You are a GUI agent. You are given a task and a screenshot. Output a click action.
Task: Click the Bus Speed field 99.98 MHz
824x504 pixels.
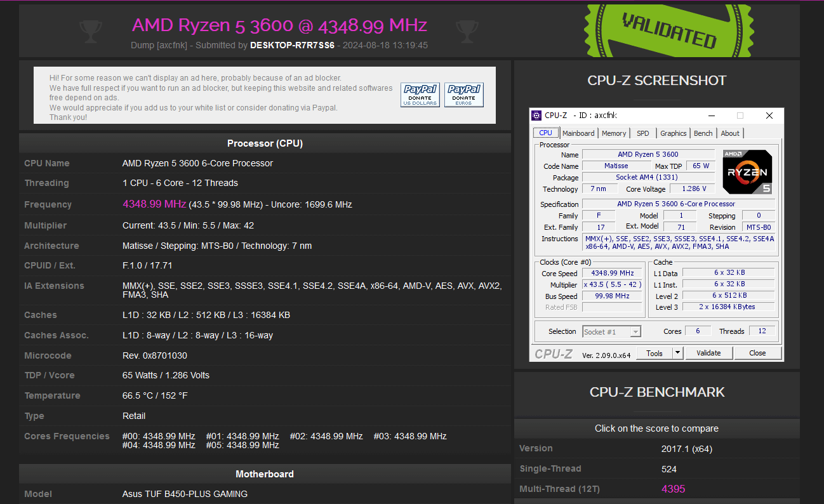pos(612,296)
